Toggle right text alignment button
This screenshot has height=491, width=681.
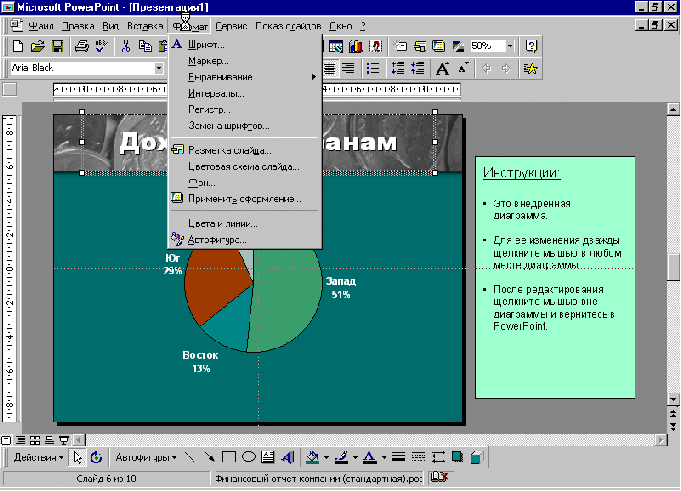click(348, 69)
